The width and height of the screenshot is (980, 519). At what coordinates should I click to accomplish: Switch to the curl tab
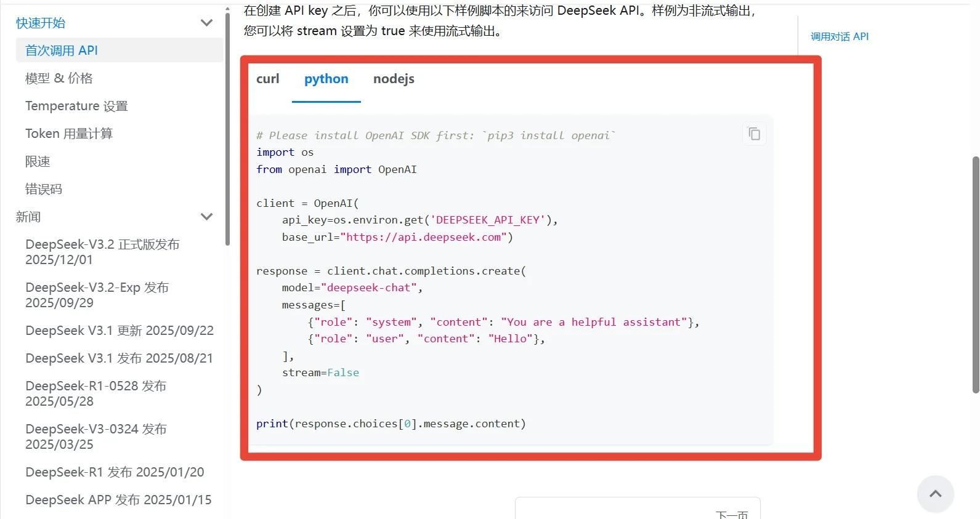tap(268, 79)
